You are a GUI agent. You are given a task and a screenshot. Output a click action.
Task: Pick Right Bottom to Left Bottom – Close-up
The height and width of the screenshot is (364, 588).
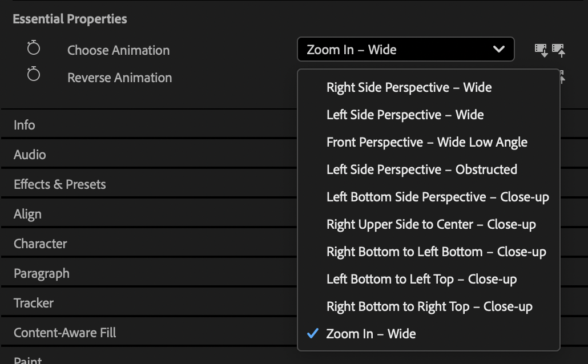coord(436,252)
